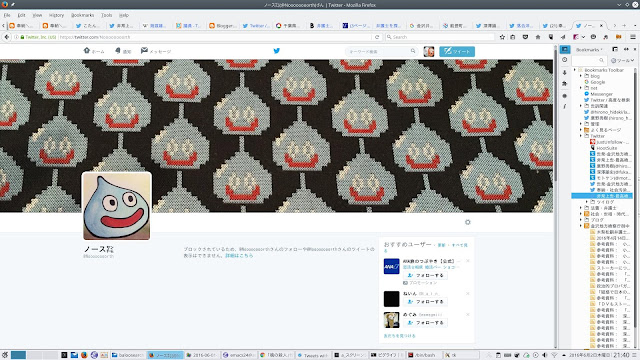Open the View menu
This screenshot has height=360, width=640.
pos(37,15)
